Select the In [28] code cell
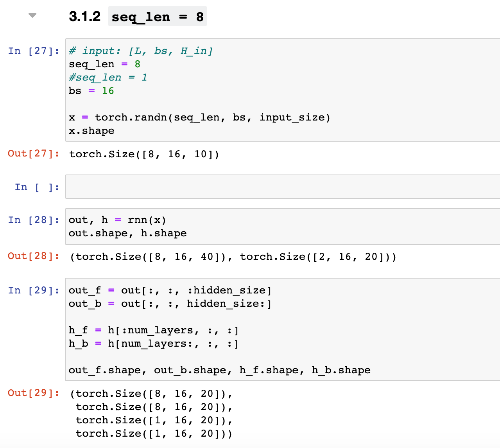Viewport: 500px width, 448px height. tap(282, 227)
